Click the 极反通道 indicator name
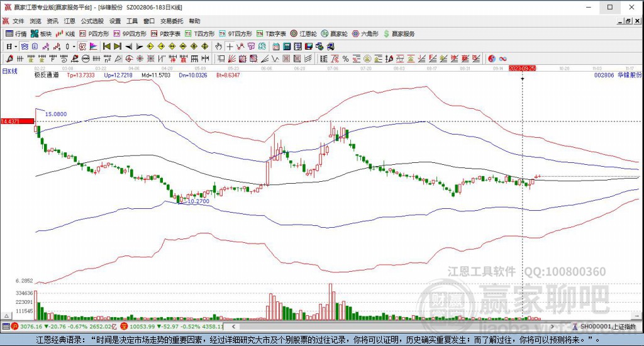The height and width of the screenshot is (346, 644). point(47,75)
